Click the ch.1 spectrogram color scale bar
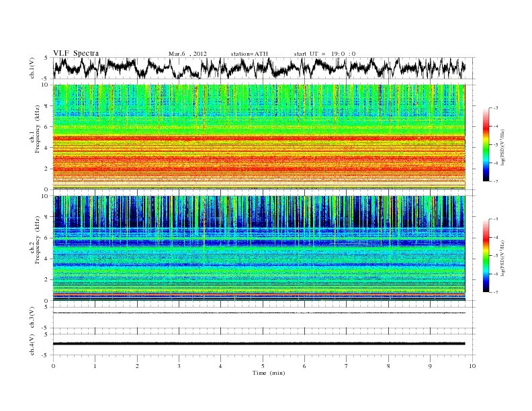The height and width of the screenshot is (411, 532). (x=486, y=145)
